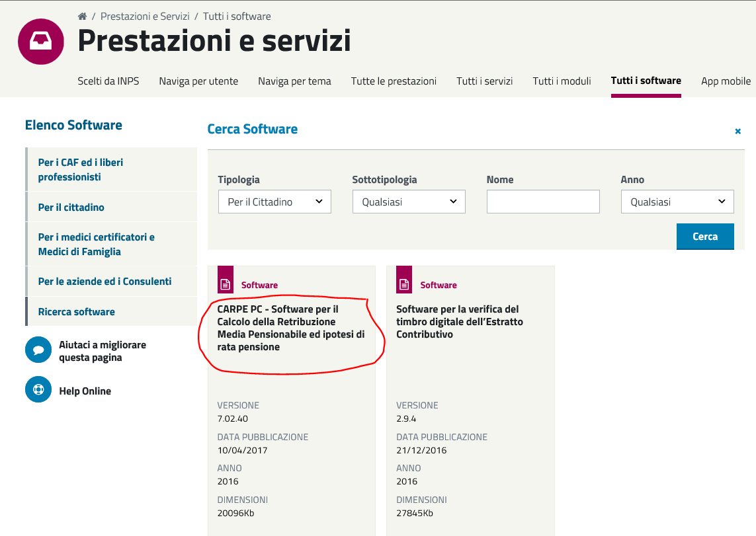Switch to the Tutti i moduli tab
Screen dimensions: 756x536
(x=562, y=81)
